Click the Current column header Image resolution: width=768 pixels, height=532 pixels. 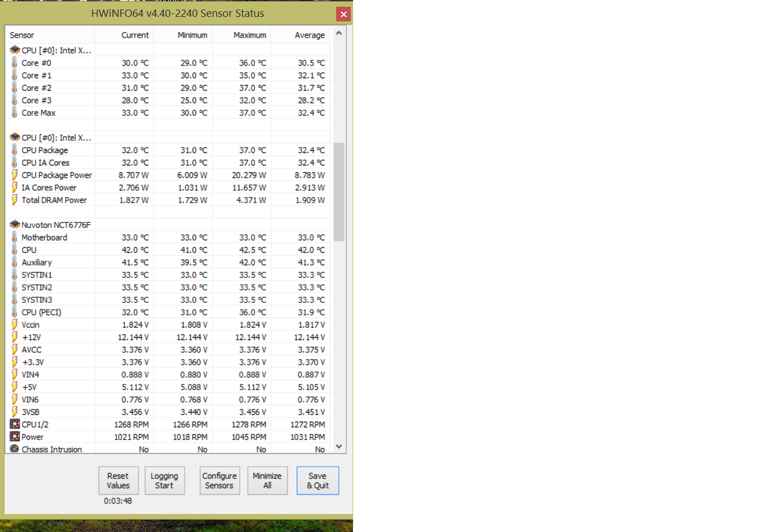pyautogui.click(x=124, y=35)
